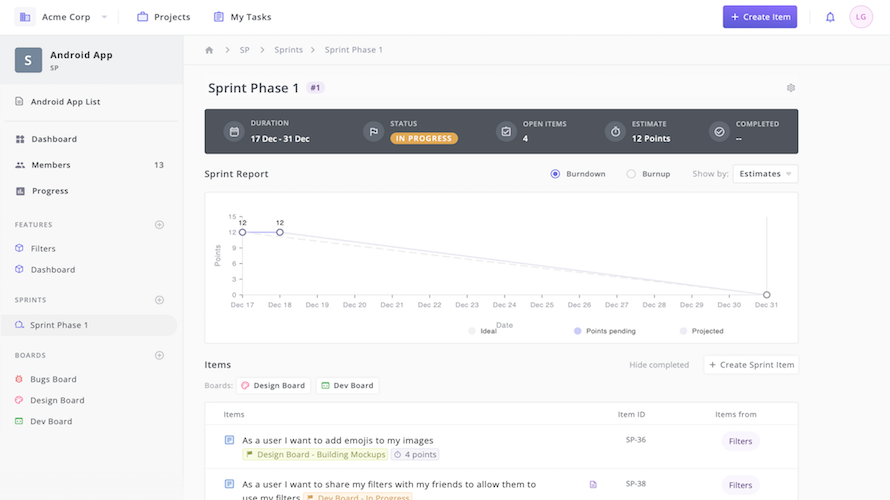This screenshot has height=500, width=890.
Task: Toggle the Points pending legend swatch
Action: [577, 331]
